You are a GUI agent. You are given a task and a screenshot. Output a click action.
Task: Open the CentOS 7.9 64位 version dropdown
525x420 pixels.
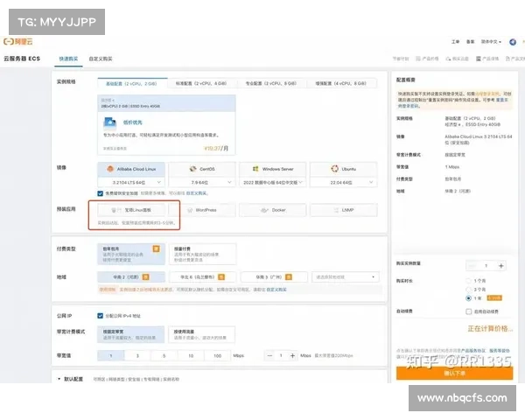click(x=202, y=182)
